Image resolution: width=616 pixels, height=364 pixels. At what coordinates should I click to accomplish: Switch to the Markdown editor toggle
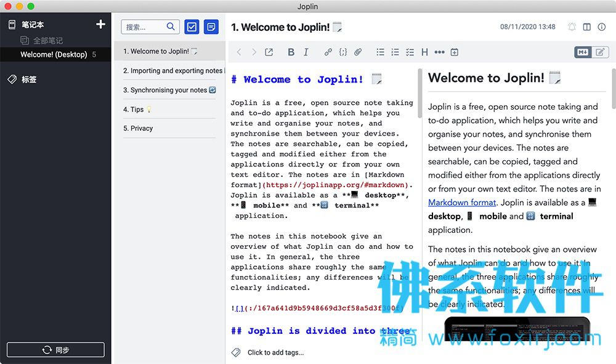[x=583, y=52]
